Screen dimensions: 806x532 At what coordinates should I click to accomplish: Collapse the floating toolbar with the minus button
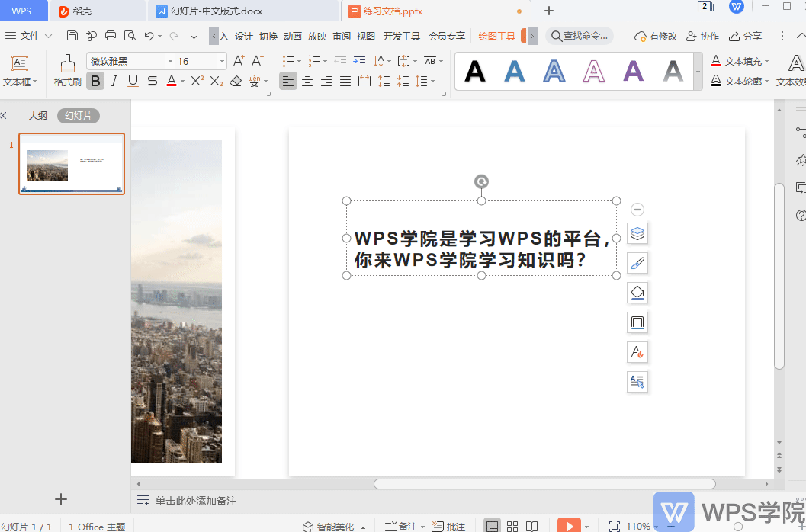click(637, 209)
